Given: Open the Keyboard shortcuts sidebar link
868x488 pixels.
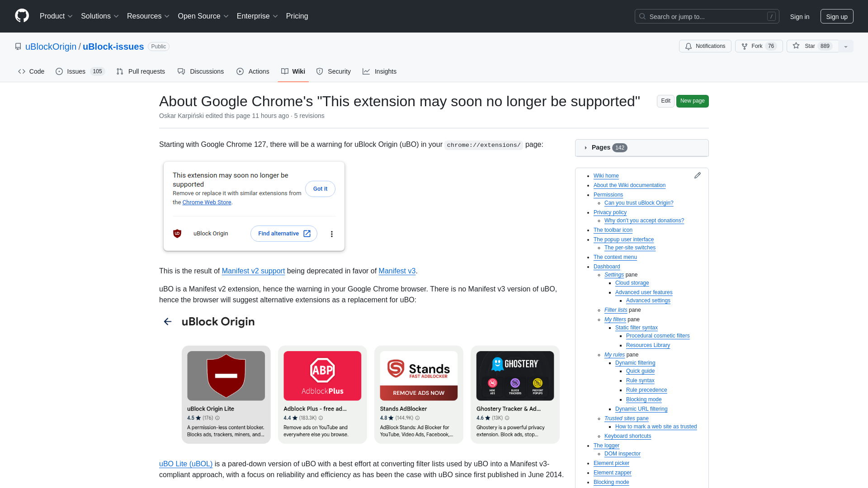Looking at the screenshot, I should (x=627, y=436).
